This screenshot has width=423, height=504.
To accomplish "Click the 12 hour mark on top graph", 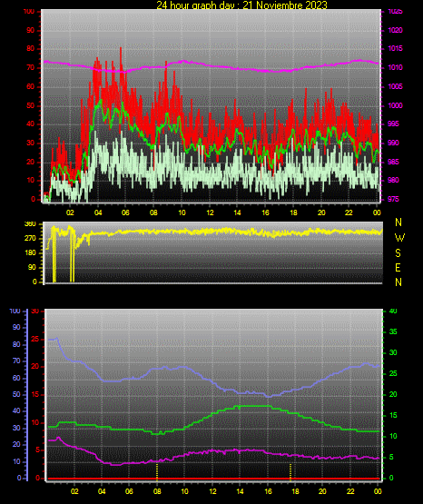I will click(x=210, y=212).
